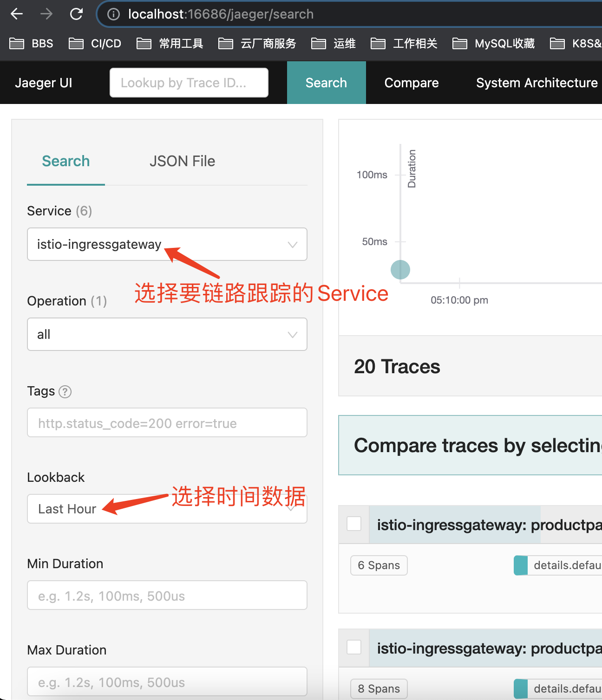Click the 20 Traces heading
The width and height of the screenshot is (602, 700).
pyautogui.click(x=397, y=367)
